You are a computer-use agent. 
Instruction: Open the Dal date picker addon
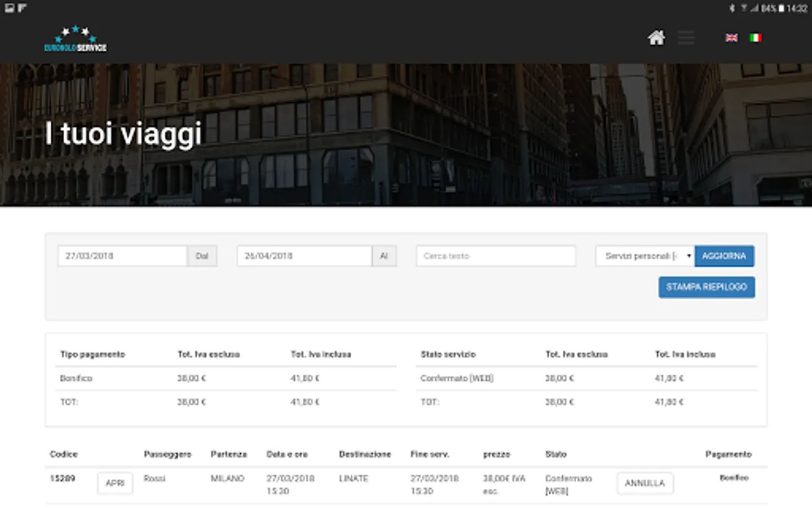pos(202,256)
